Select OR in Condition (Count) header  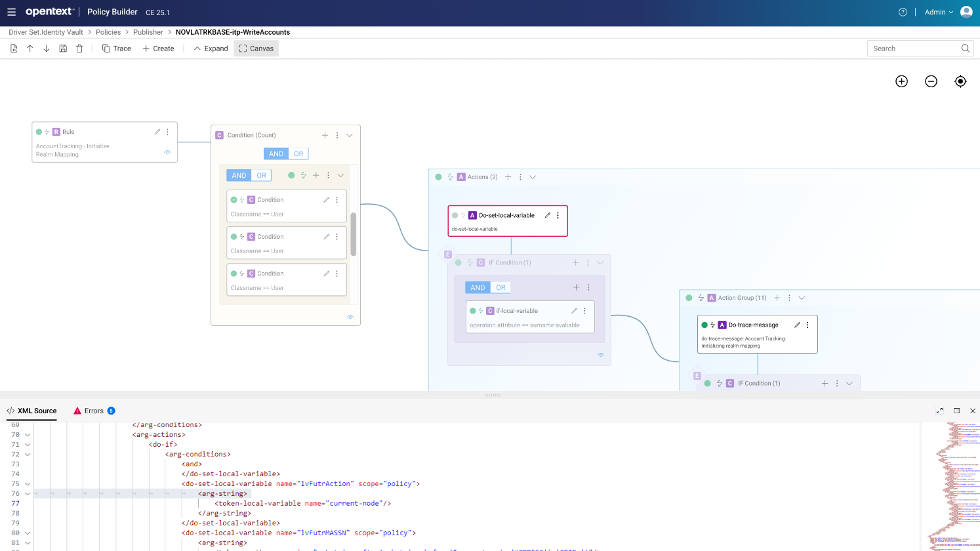point(298,153)
